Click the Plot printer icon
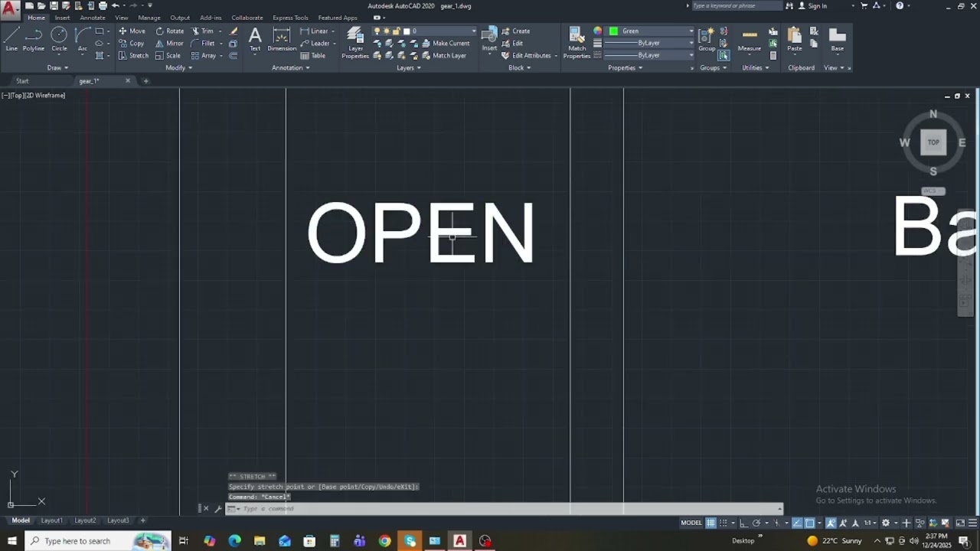 [x=103, y=5]
